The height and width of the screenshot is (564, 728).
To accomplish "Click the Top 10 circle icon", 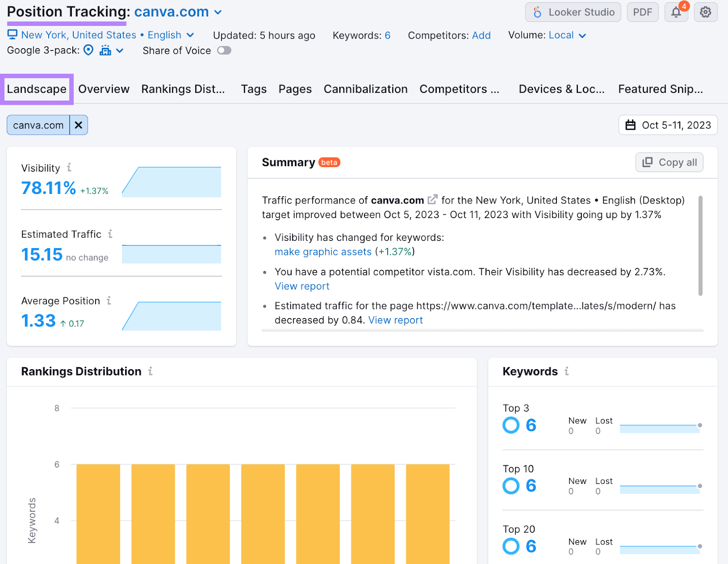I will (511, 486).
